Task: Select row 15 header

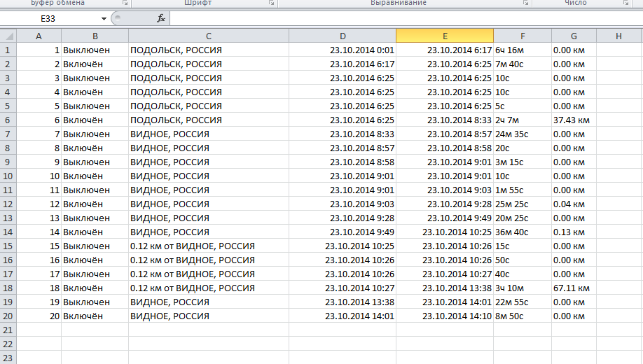Action: click(x=8, y=246)
